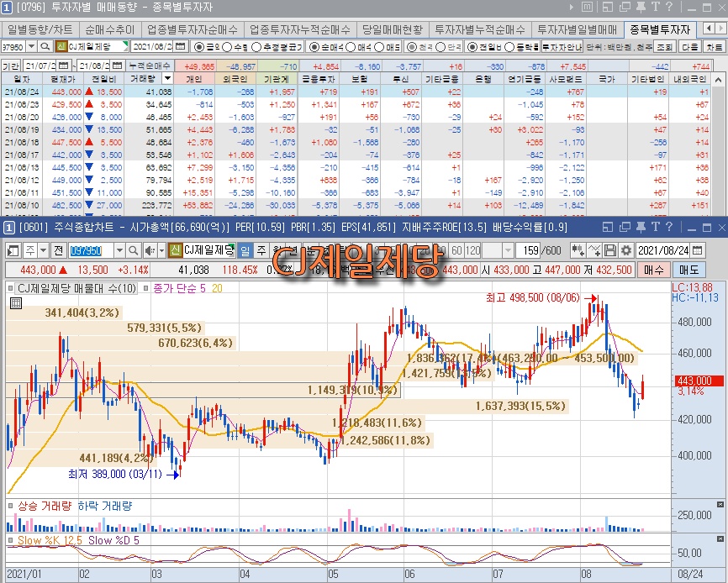Open 투자자별일별매매 tab
This screenshot has width=728, height=583.
point(578,29)
